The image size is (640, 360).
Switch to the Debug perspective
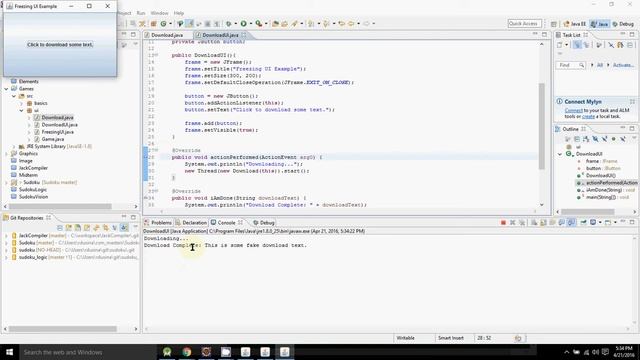click(x=622, y=24)
